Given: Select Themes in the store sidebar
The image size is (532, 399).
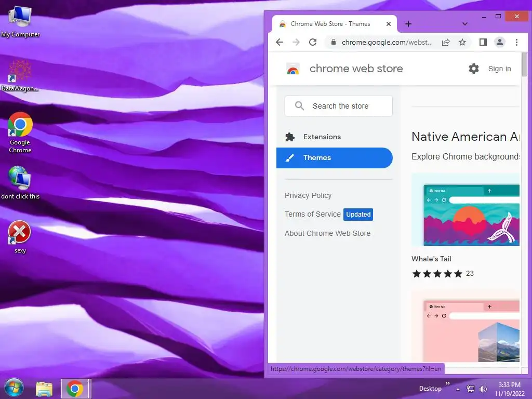Looking at the screenshot, I should (334, 158).
